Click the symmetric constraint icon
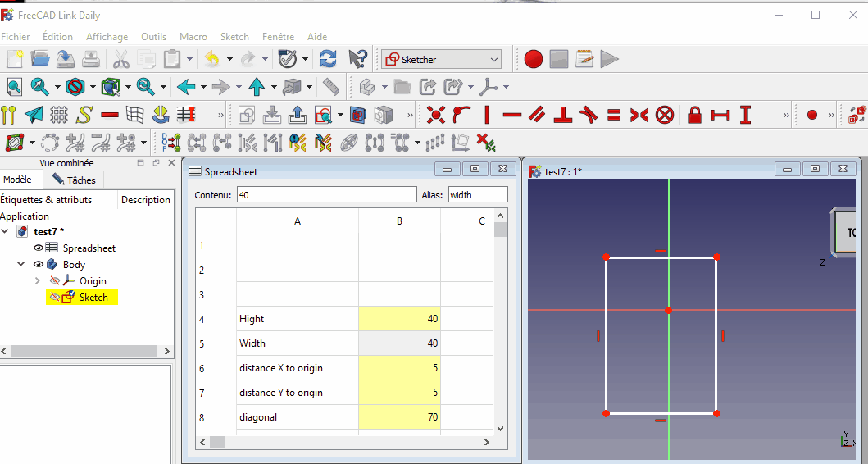 pyautogui.click(x=639, y=115)
